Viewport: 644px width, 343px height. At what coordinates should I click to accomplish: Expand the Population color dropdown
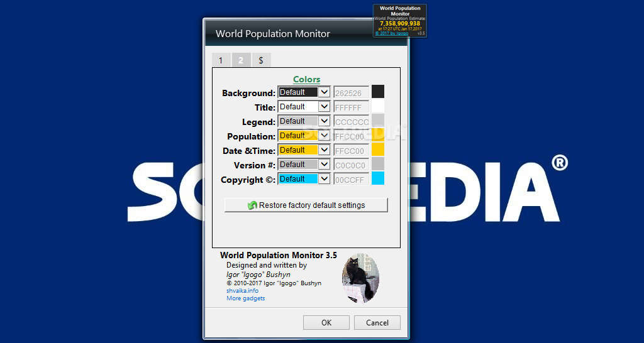[x=304, y=136]
